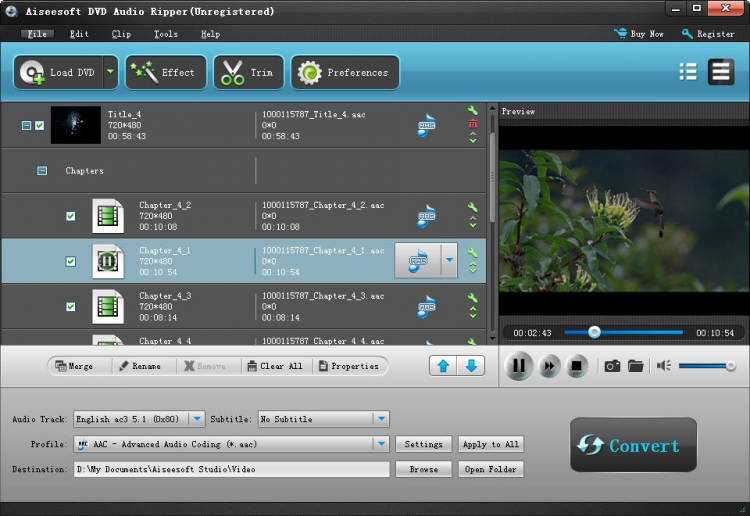
Task: Open the Trim tool
Action: coord(249,72)
